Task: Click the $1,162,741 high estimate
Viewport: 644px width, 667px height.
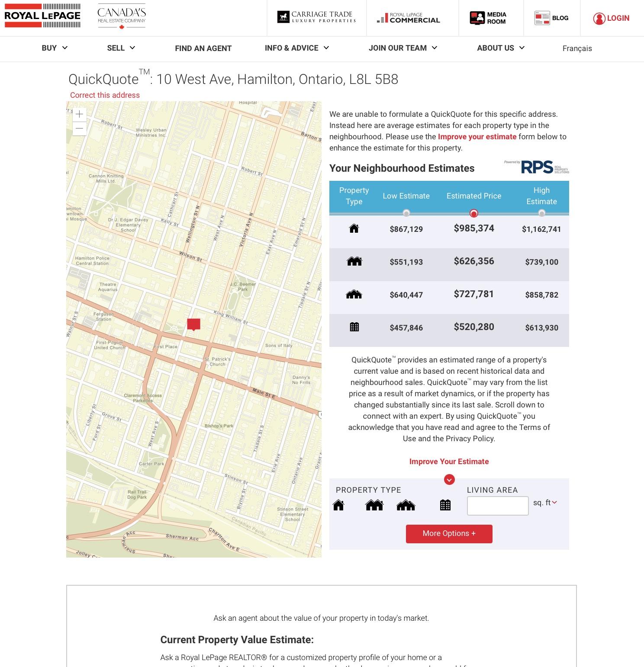Action: 541,229
